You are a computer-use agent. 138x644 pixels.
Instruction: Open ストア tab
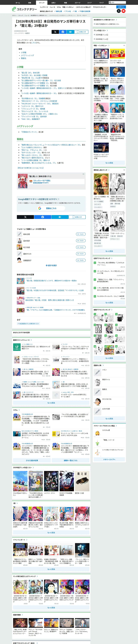click(89, 3)
